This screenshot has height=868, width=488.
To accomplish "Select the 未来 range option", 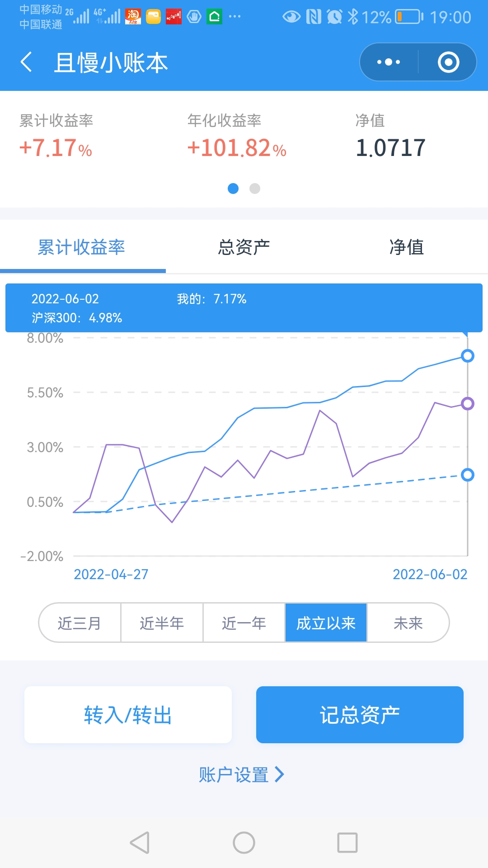I will point(408,623).
